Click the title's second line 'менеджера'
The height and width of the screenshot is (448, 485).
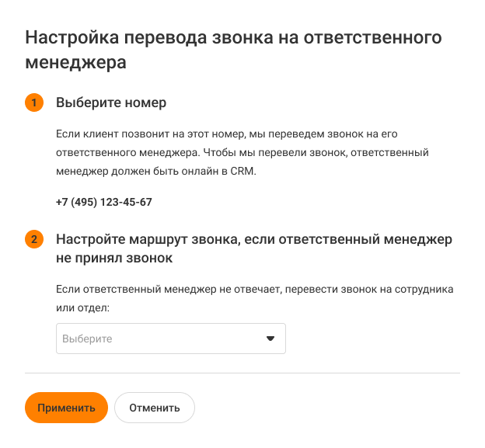[76, 61]
